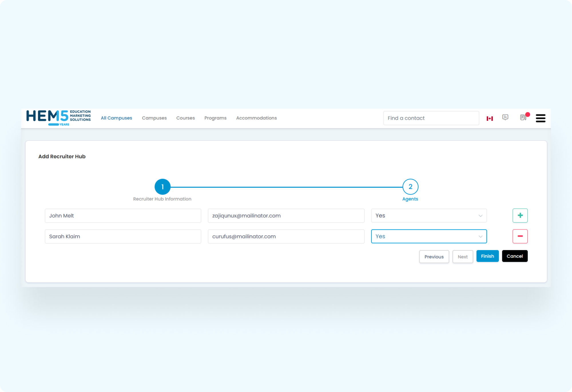Open the Canada flag language selector
The width and height of the screenshot is (572, 392).
click(x=490, y=118)
